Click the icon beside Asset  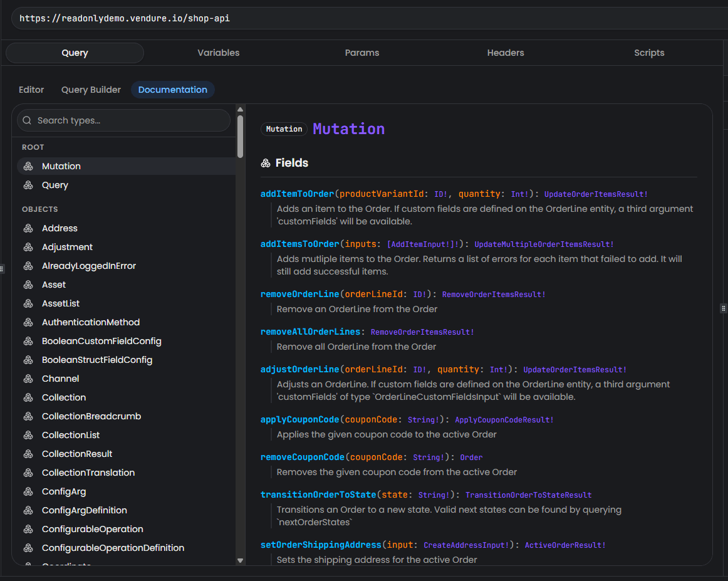pyautogui.click(x=28, y=285)
